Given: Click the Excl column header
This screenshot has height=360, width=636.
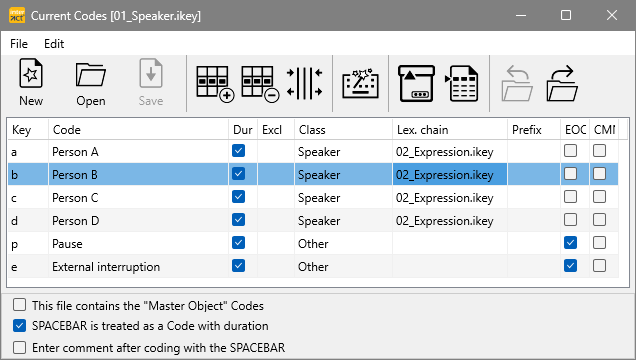Looking at the screenshot, I should (x=276, y=130).
